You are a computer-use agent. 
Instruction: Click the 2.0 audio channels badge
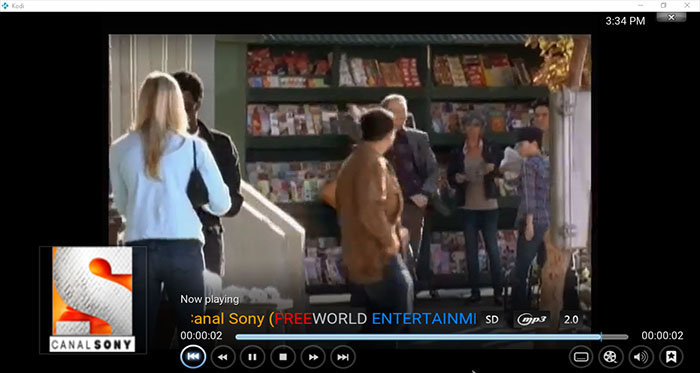point(571,319)
